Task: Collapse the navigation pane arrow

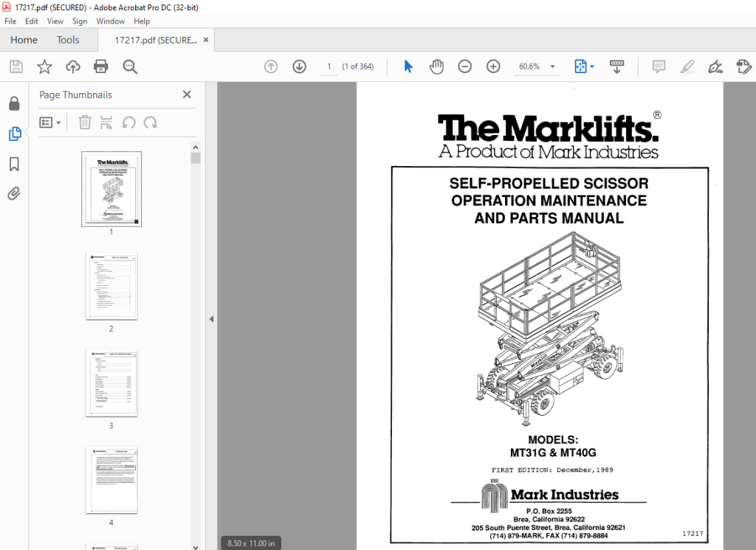Action: (211, 319)
